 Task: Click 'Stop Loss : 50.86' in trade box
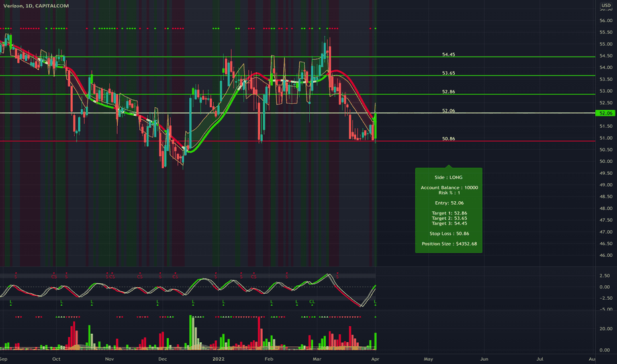pos(450,234)
